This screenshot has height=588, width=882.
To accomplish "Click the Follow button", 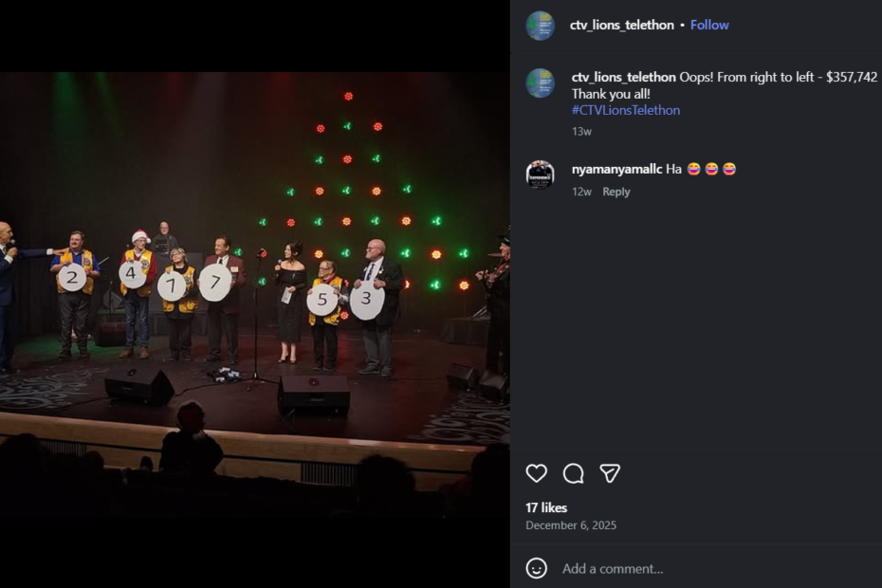I will point(709,26).
